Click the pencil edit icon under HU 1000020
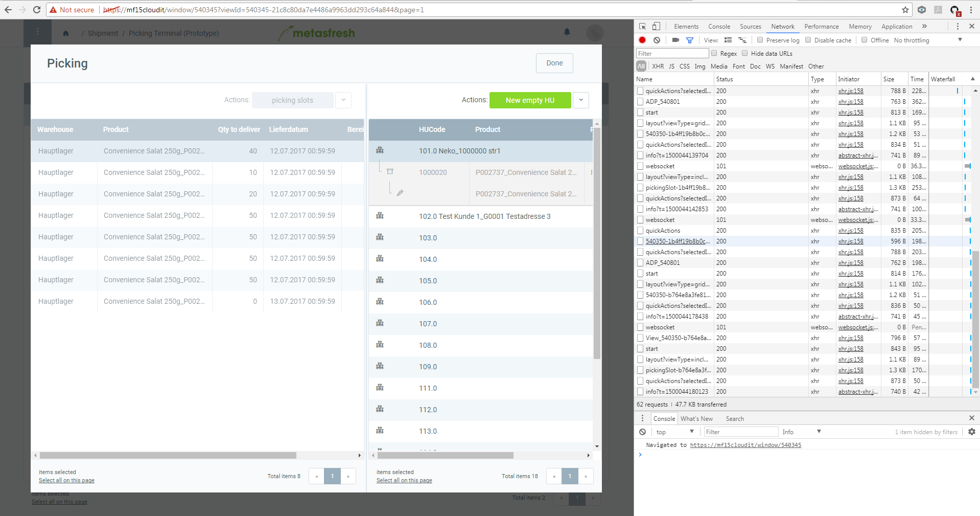The width and height of the screenshot is (980, 516). click(x=400, y=193)
